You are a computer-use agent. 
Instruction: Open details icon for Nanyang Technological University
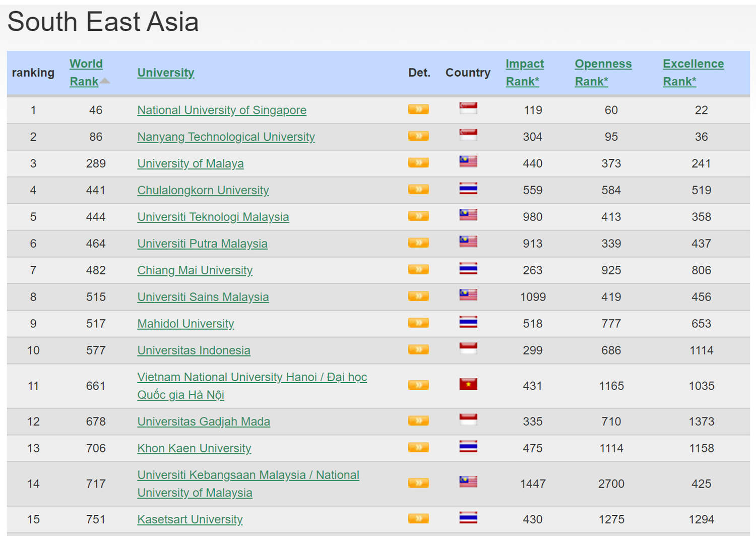pos(418,136)
